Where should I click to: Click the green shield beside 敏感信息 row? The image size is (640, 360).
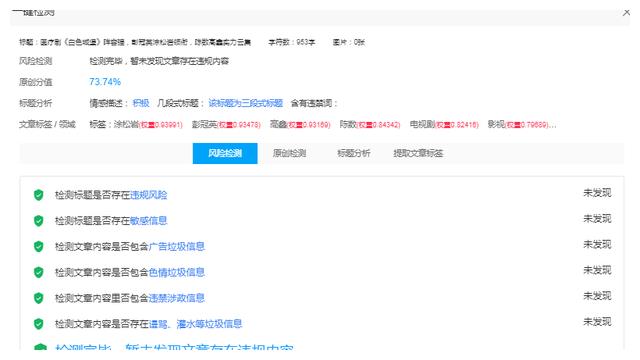point(38,221)
